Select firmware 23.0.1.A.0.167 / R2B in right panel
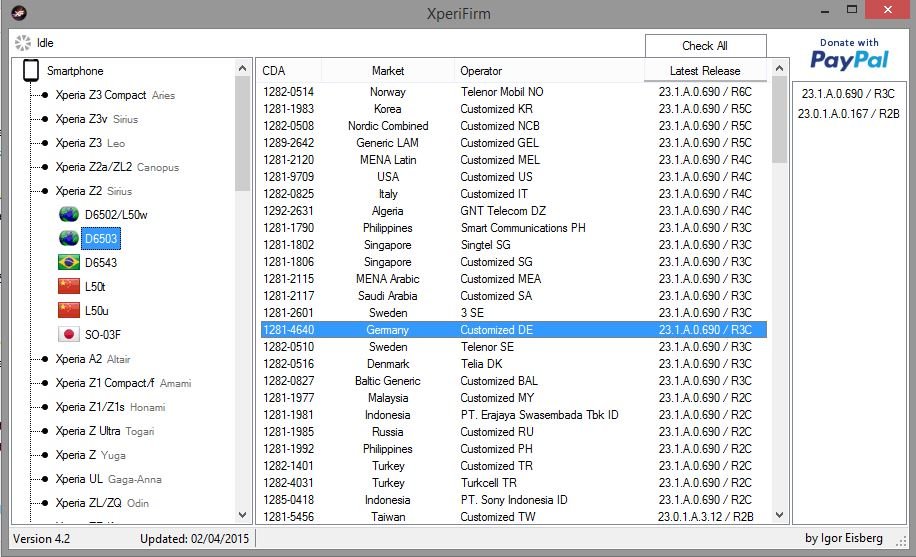Viewport: 916px width, 557px height. [x=848, y=113]
